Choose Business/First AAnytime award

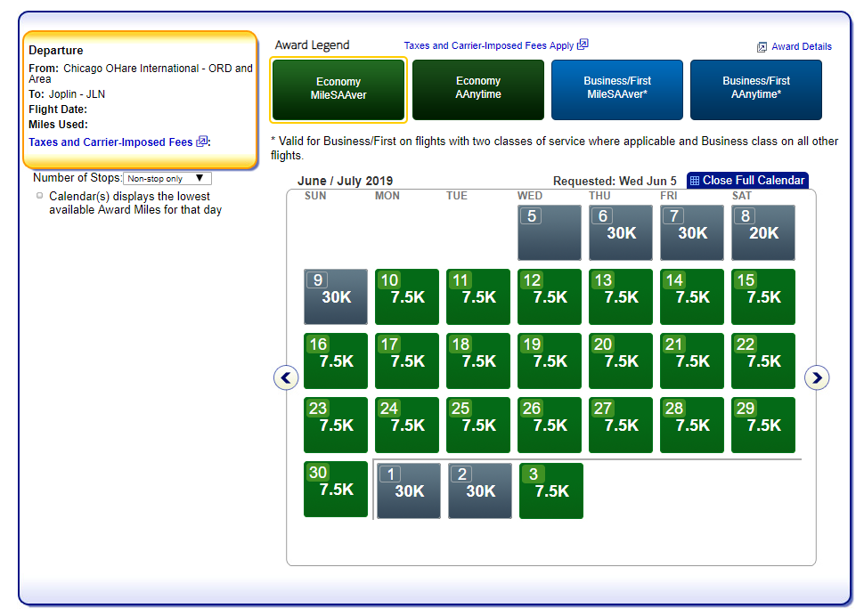click(x=756, y=89)
